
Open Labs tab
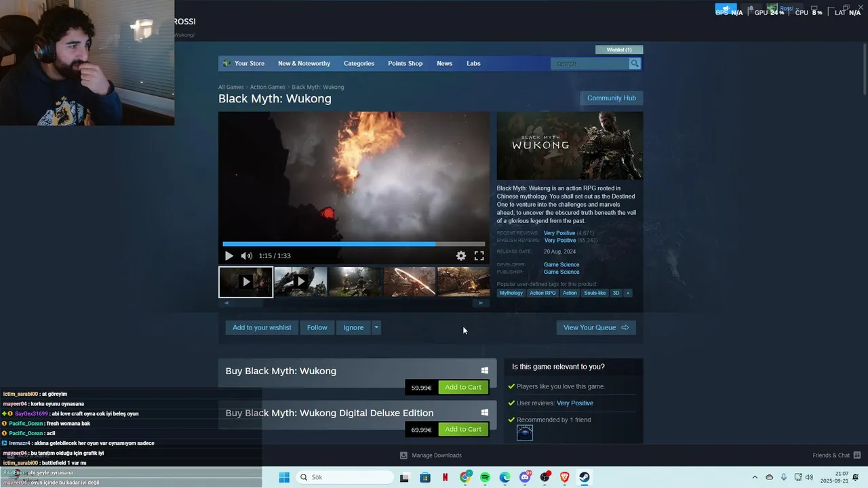[x=473, y=64]
